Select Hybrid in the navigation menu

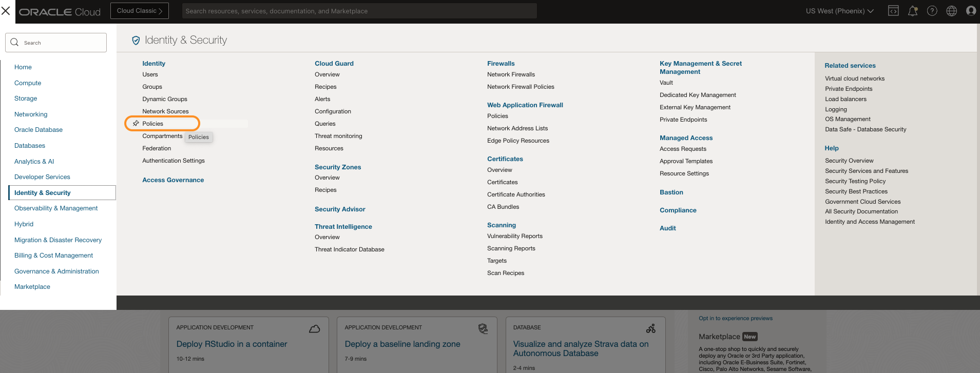tap(24, 224)
